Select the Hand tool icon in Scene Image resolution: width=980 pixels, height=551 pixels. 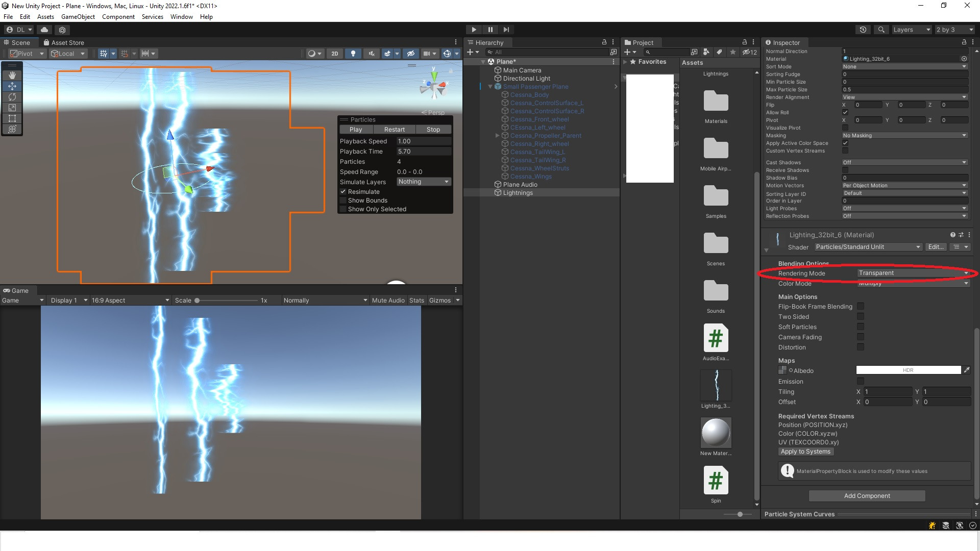[11, 74]
